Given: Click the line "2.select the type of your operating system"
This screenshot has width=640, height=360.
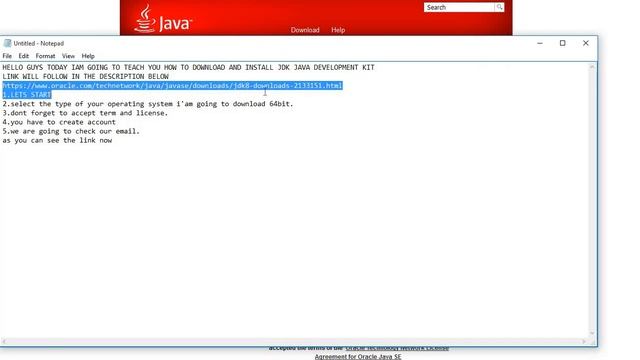Looking at the screenshot, I should coord(148,104).
